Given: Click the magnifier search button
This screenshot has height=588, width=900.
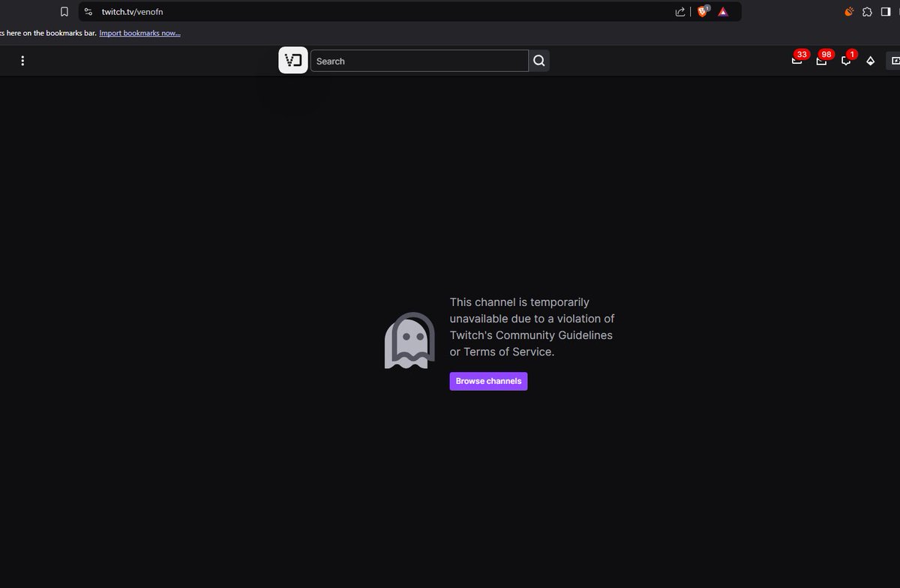Looking at the screenshot, I should [539, 61].
